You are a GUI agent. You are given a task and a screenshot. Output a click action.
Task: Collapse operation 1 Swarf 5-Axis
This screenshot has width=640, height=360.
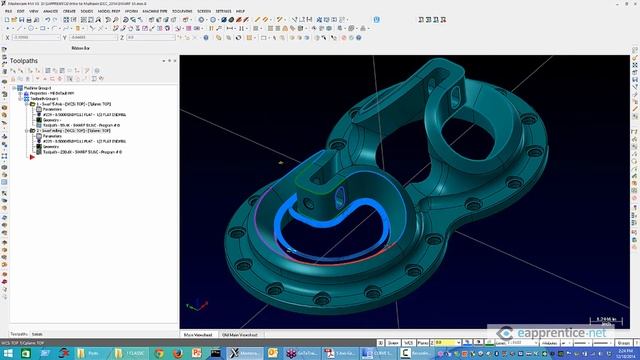[26, 104]
